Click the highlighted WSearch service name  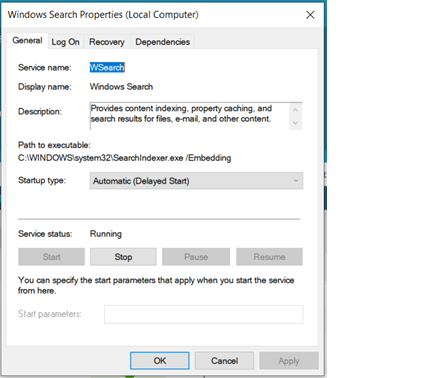point(107,67)
